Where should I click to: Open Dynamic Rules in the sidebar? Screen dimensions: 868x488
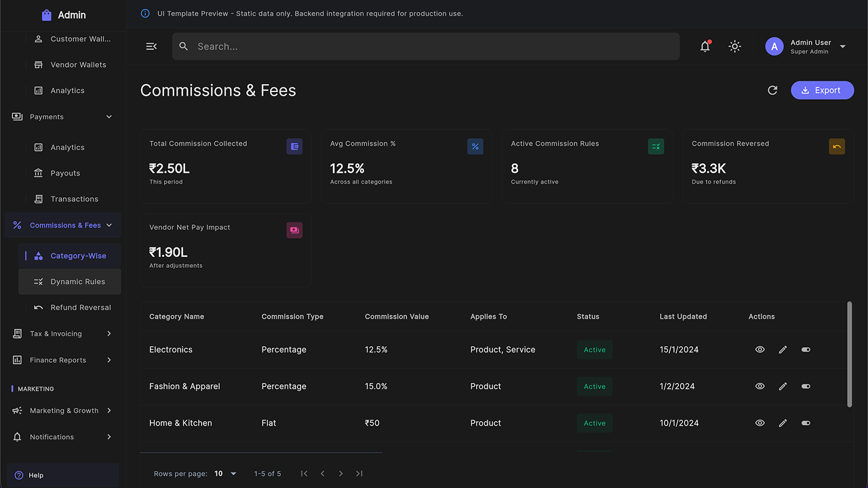click(x=70, y=281)
